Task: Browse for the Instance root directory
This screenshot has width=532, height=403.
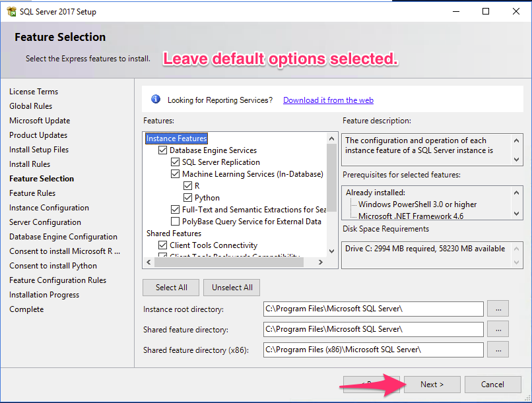Action: pos(498,309)
